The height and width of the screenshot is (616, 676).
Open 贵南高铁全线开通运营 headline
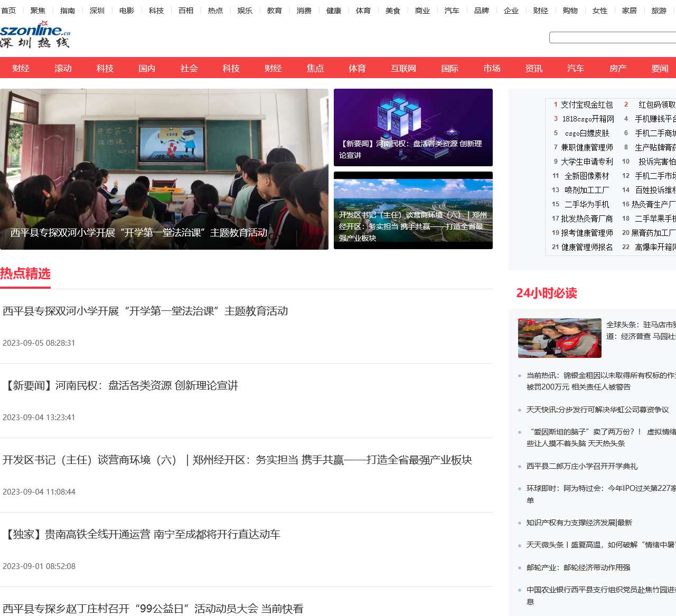pos(142,534)
